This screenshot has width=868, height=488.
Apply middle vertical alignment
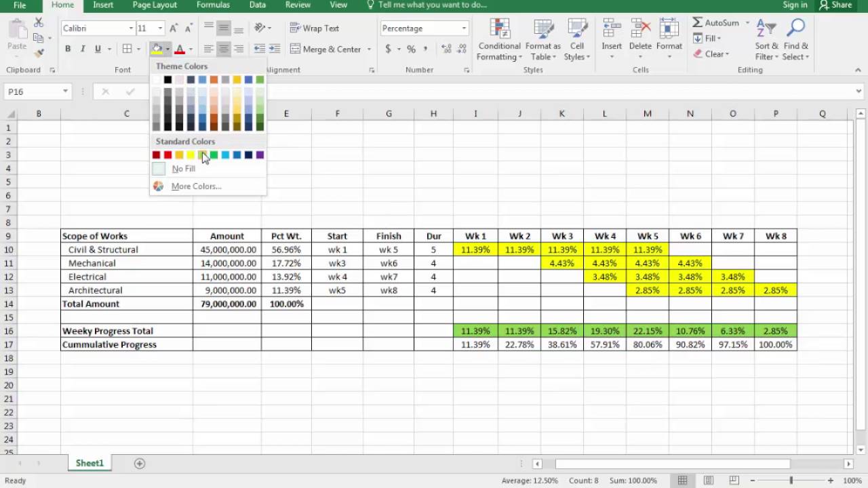tap(223, 28)
